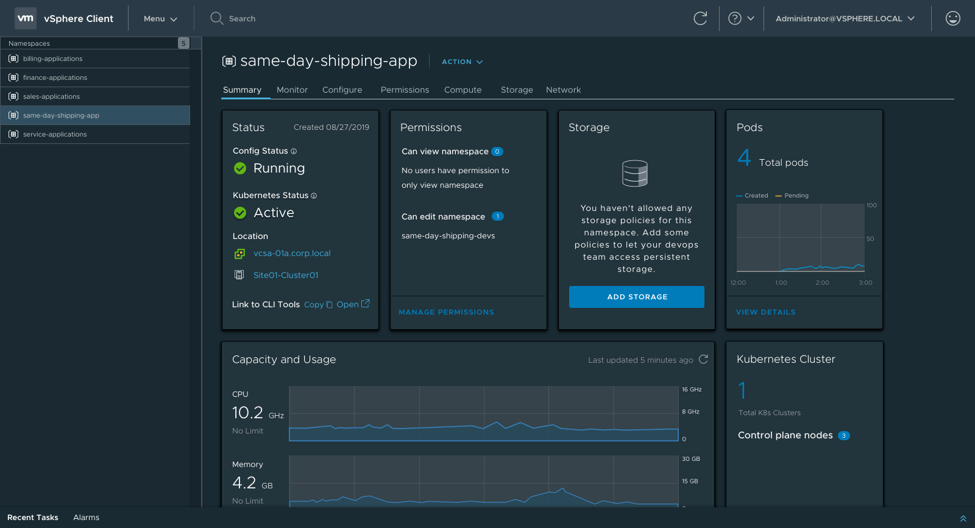
Task: Select billing-applications namespace in sidebar
Action: pos(53,59)
